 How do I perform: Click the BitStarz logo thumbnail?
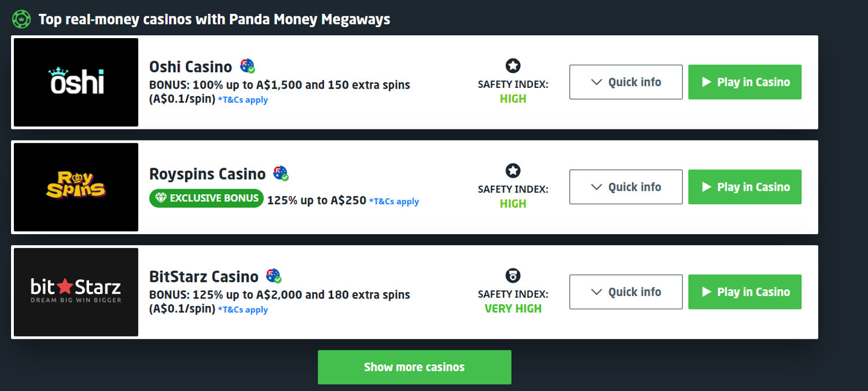coord(76,292)
